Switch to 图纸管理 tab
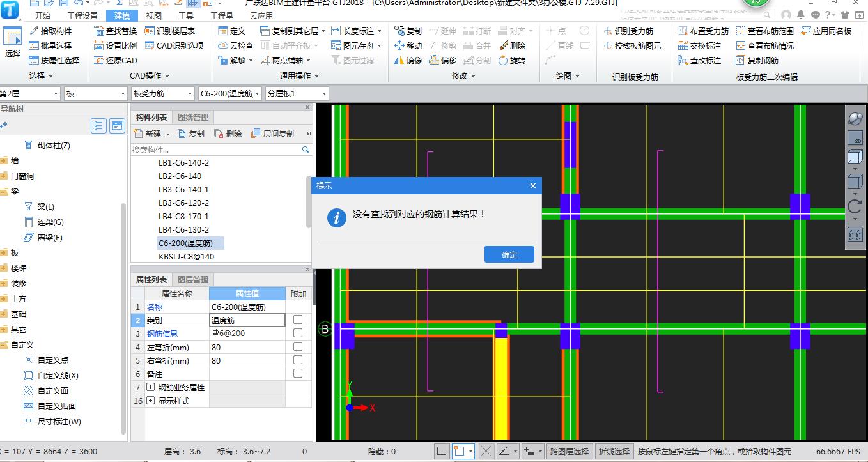The image size is (868, 462). click(193, 117)
